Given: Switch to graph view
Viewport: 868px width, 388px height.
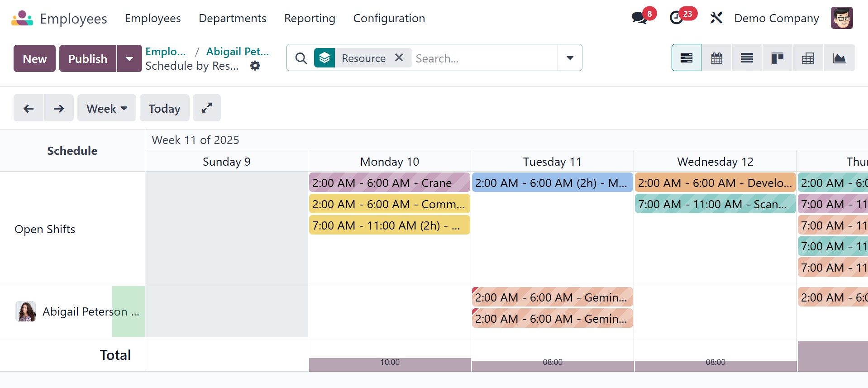Looking at the screenshot, I should coord(839,58).
